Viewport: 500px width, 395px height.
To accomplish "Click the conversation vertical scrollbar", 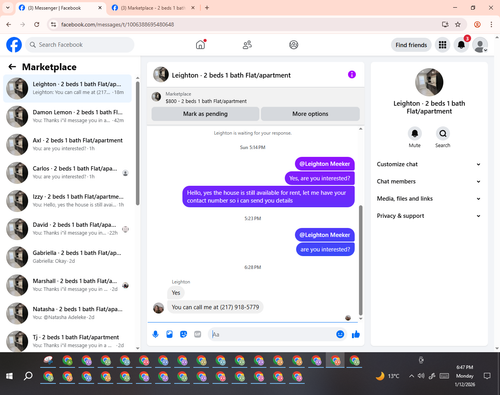I will (x=360, y=260).
